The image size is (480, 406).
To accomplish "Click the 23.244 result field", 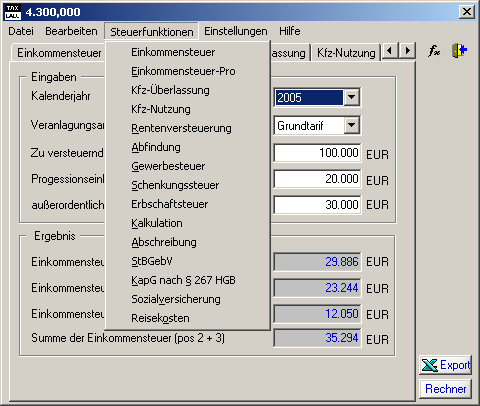I will pos(317,288).
